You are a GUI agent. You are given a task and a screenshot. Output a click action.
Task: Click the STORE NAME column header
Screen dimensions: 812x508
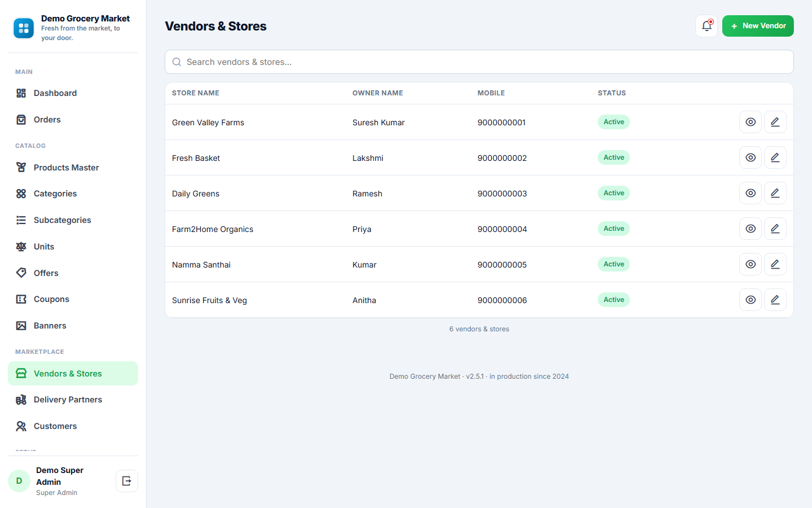196,93
